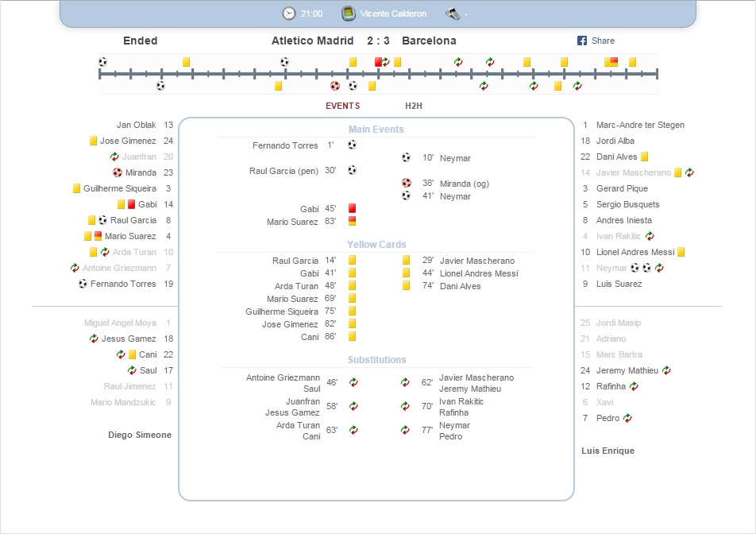Click the Ended match status label

point(141,41)
